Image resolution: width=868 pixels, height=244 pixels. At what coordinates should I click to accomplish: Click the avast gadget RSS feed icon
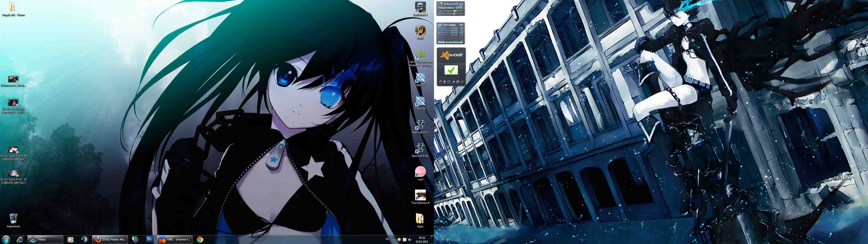click(462, 82)
